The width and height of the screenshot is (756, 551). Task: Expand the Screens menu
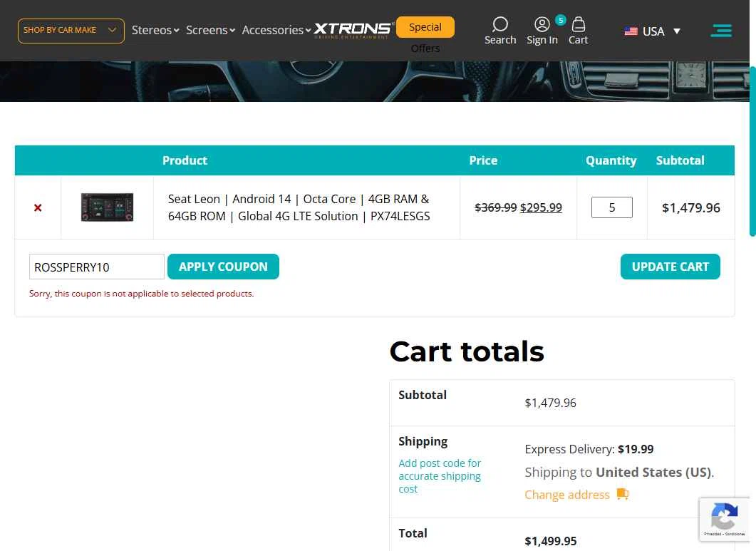[210, 30]
